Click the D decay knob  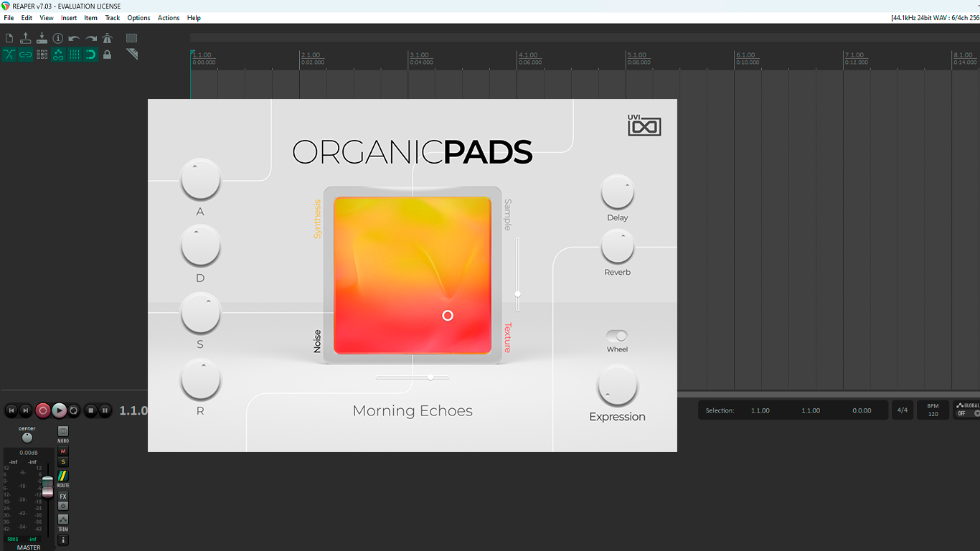pyautogui.click(x=200, y=245)
